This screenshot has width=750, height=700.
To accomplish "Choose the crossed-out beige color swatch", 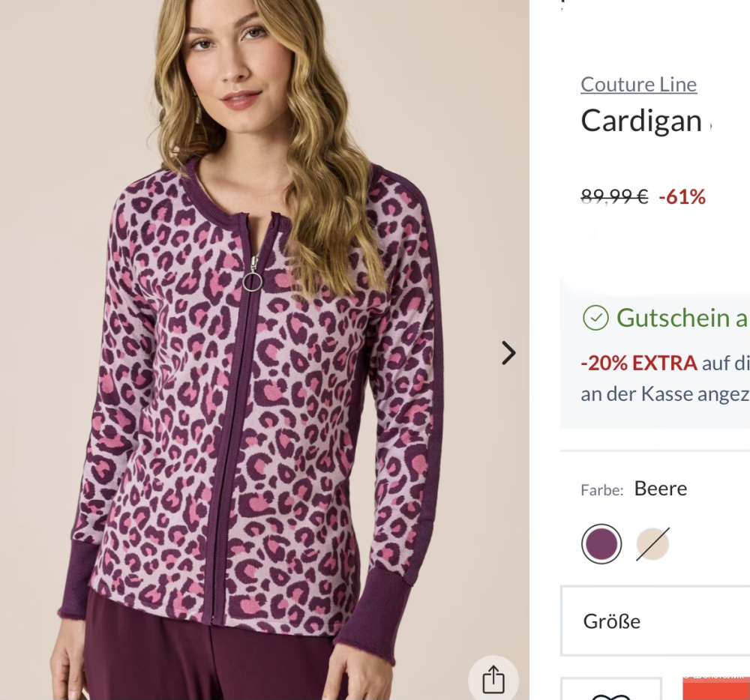I will [x=652, y=544].
